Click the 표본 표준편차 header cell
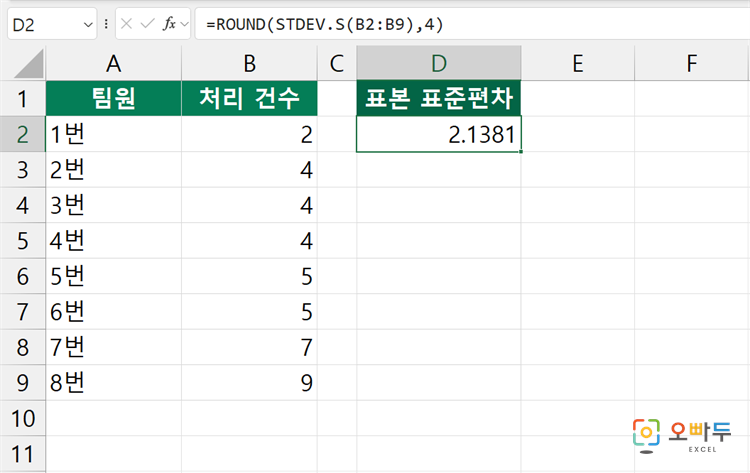 point(439,99)
